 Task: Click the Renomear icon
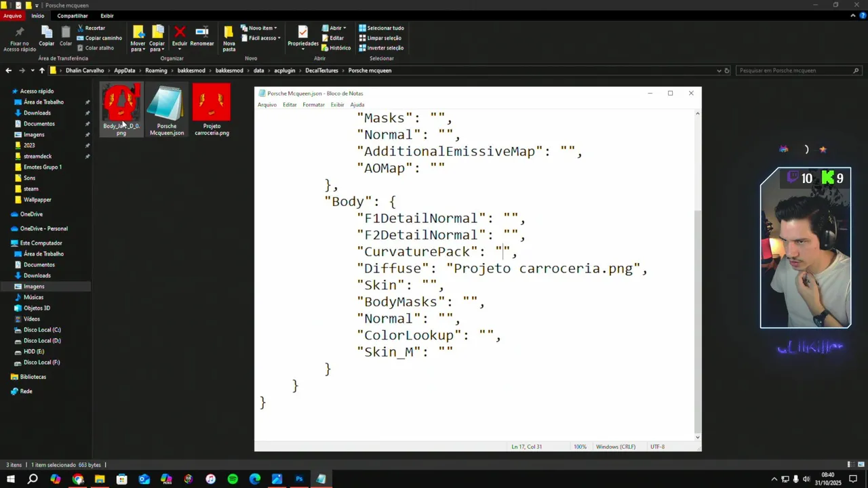(x=202, y=32)
